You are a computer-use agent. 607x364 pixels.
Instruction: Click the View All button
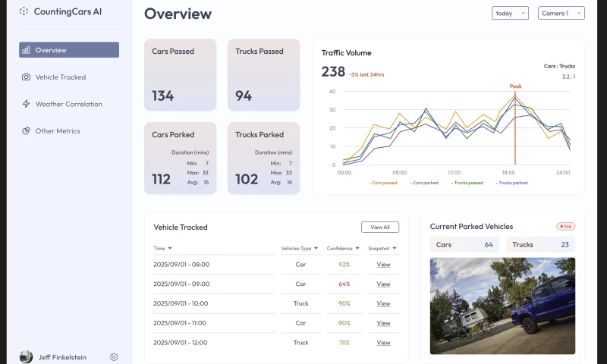(380, 227)
